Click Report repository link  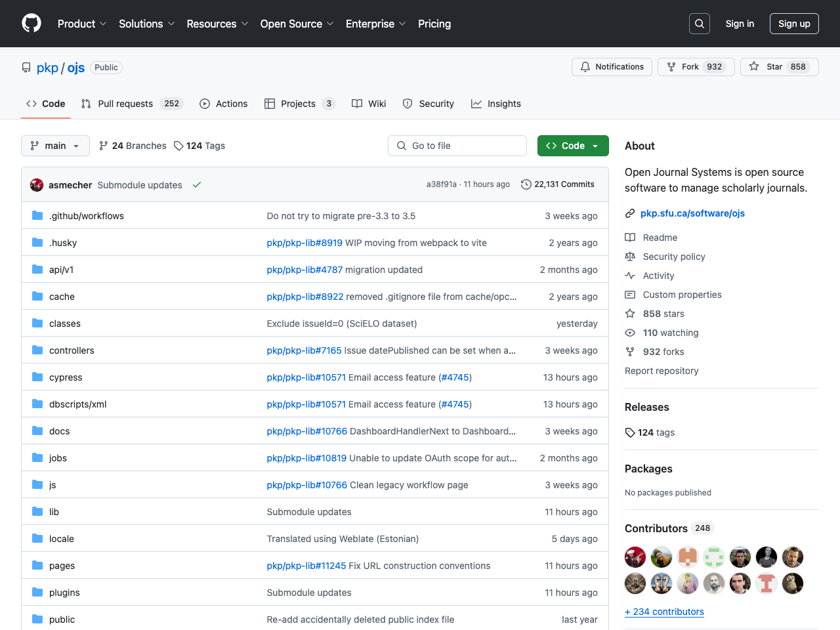pyautogui.click(x=661, y=371)
